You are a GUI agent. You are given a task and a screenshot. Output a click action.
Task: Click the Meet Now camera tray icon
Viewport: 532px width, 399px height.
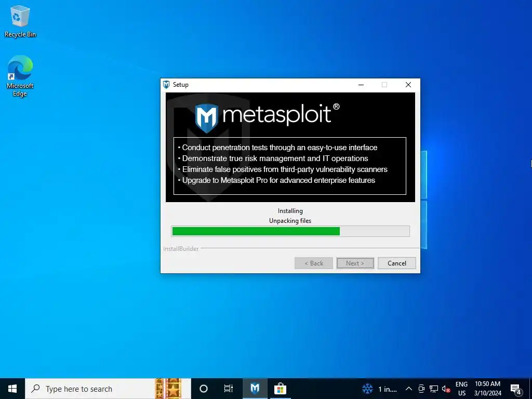coord(421,389)
